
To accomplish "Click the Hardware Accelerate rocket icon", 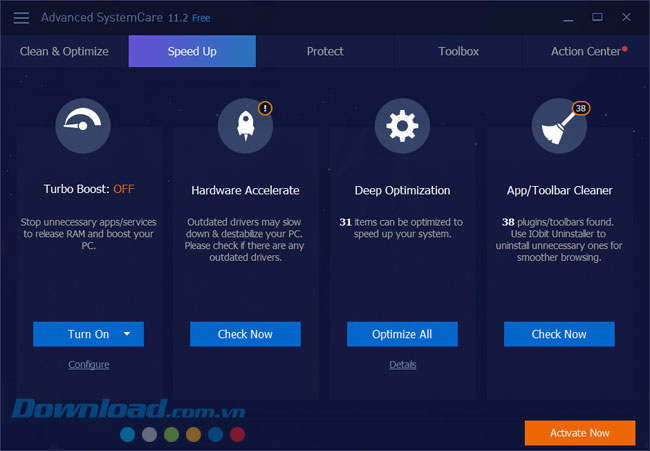I will pos(245,126).
